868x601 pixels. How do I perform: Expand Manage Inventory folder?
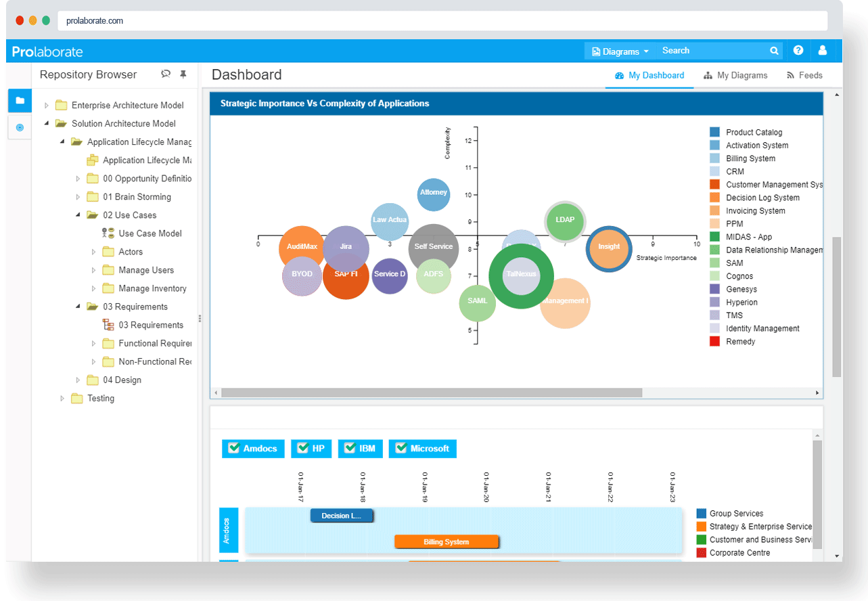click(x=93, y=288)
